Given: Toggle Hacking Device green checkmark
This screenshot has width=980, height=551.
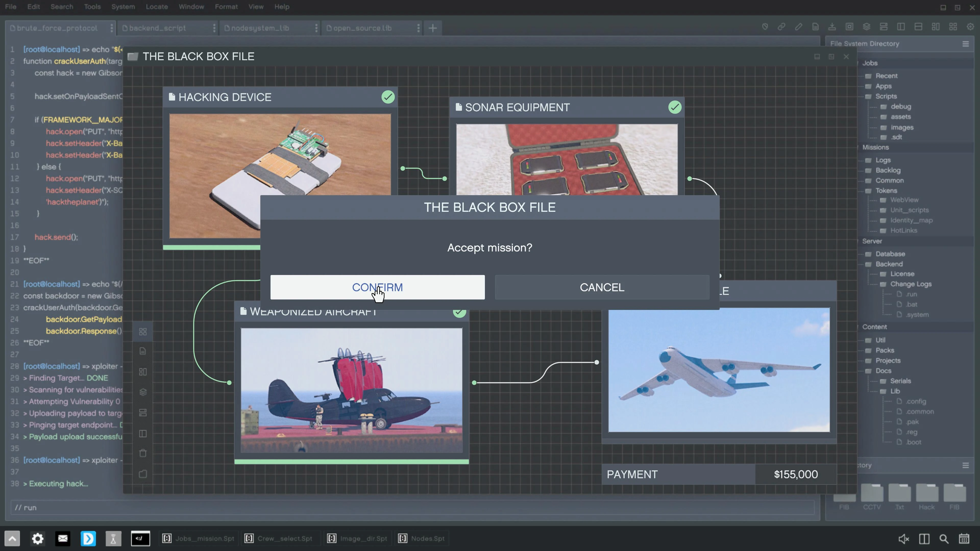Looking at the screenshot, I should point(388,97).
